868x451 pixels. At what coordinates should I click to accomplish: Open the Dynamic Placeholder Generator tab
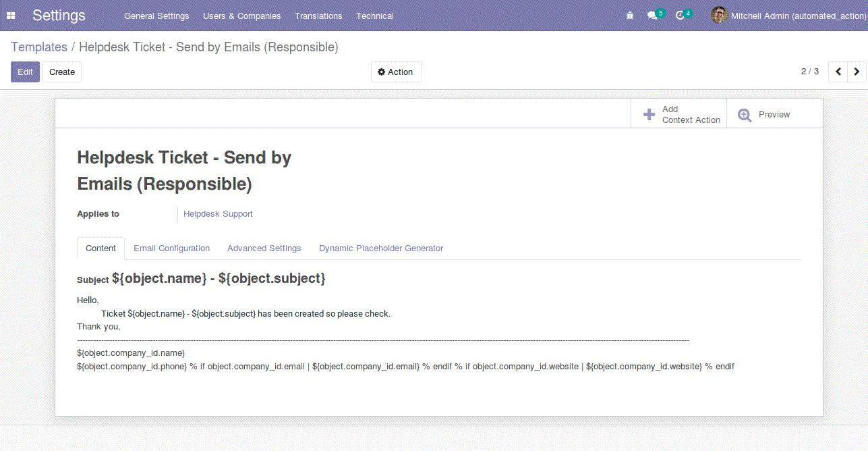coord(381,248)
